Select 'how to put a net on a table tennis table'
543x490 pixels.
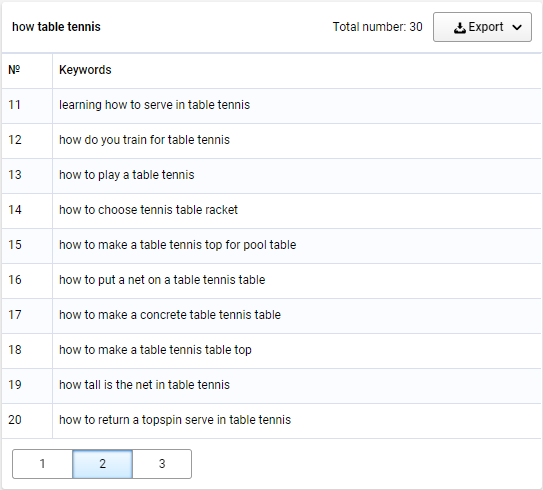click(162, 280)
